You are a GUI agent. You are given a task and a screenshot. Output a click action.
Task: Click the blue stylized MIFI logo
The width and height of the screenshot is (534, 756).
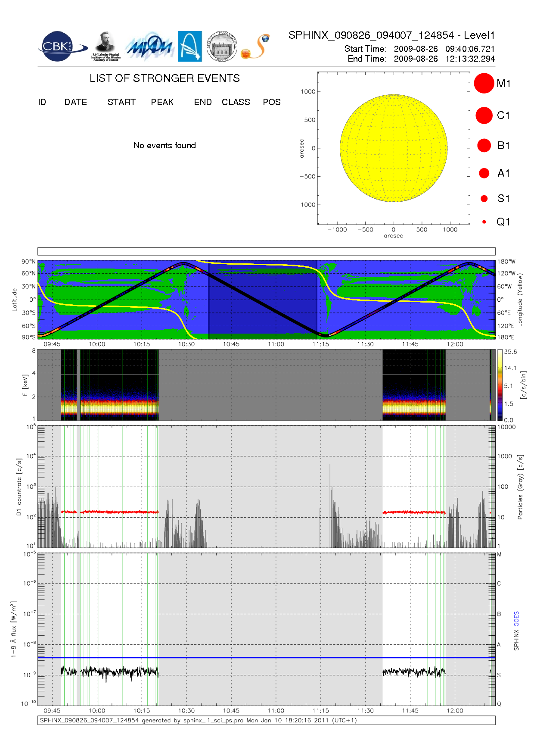click(149, 47)
